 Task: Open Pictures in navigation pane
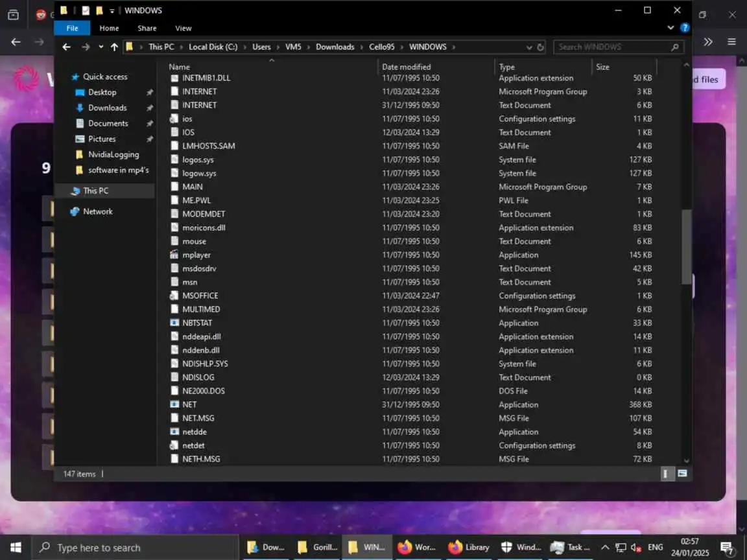[x=101, y=139]
